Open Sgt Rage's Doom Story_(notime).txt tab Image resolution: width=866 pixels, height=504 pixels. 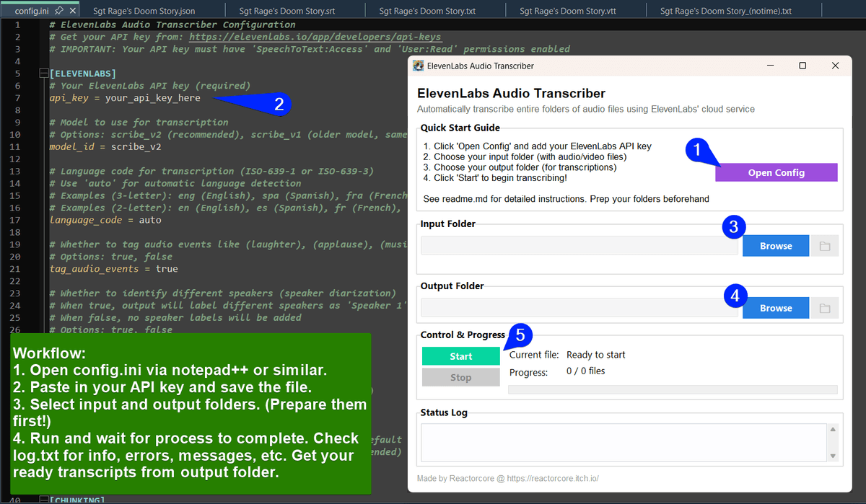point(726,11)
